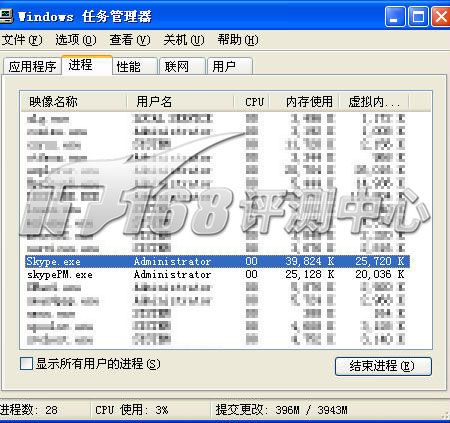Close the Task Manager window
This screenshot has width=450, height=423.
(441, 16)
